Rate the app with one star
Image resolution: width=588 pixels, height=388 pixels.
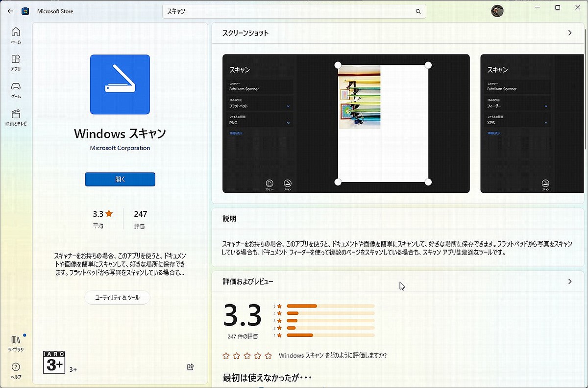point(226,356)
